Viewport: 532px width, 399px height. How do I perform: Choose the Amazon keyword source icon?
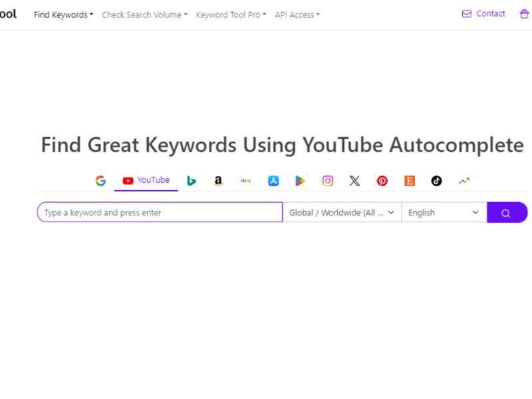[218, 180]
